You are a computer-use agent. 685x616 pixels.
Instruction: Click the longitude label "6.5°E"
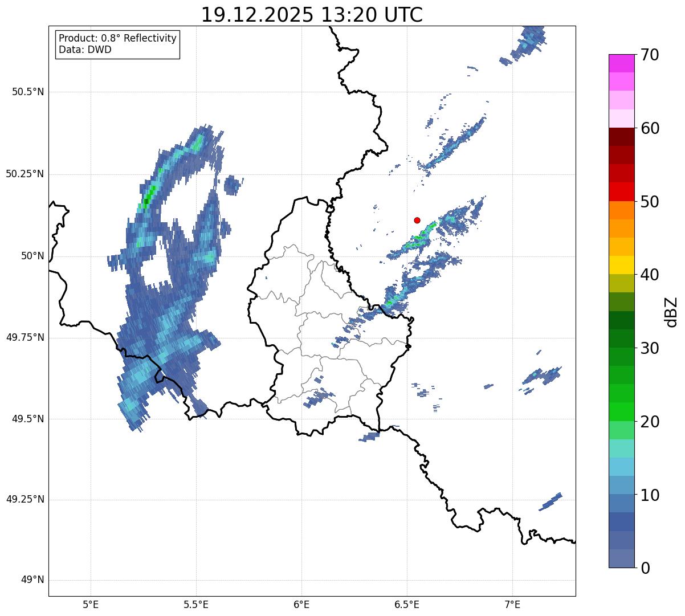407,605
